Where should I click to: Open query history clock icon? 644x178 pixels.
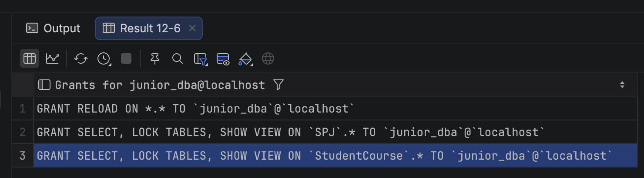click(104, 58)
